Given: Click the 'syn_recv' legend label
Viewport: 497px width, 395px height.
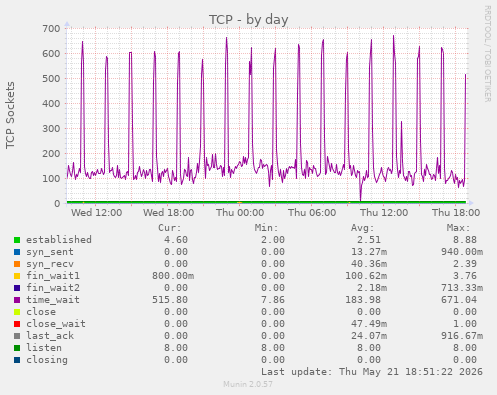Looking at the screenshot, I should [x=50, y=264].
